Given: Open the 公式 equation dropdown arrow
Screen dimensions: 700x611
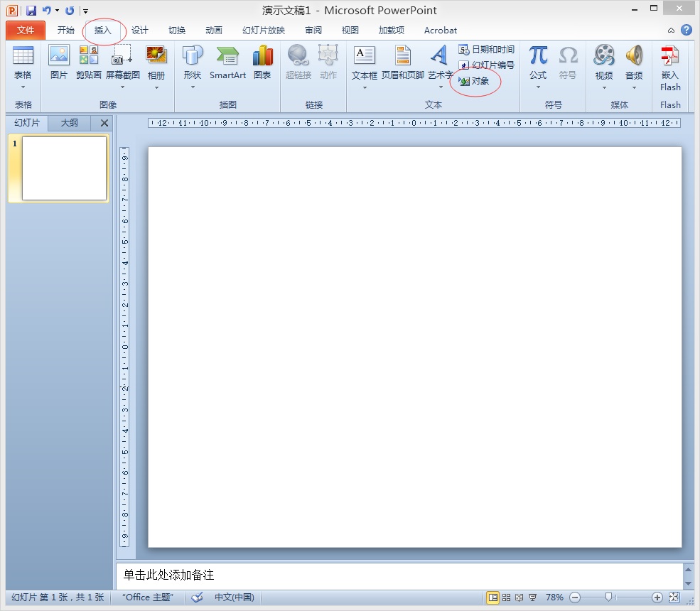Looking at the screenshot, I should point(539,87).
